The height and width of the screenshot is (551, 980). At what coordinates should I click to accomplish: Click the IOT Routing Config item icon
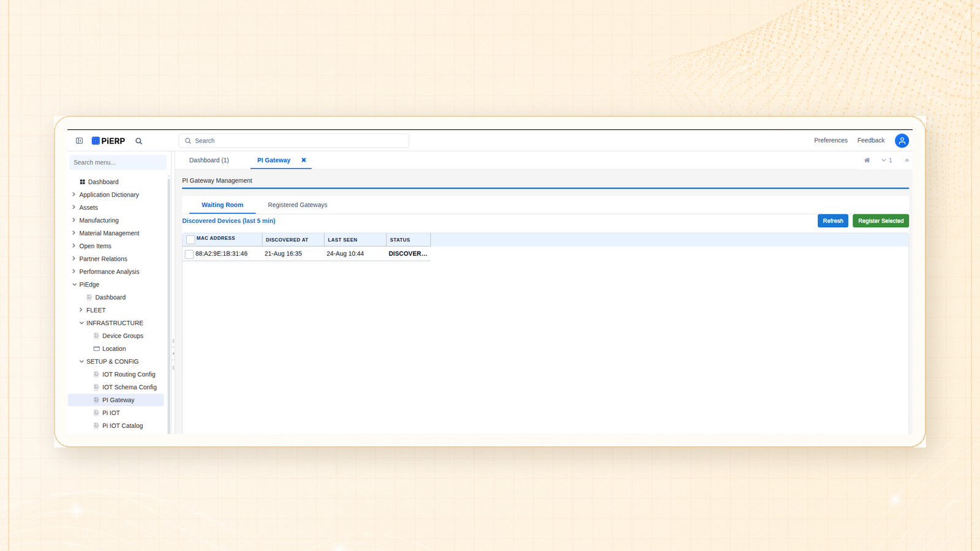tap(96, 375)
